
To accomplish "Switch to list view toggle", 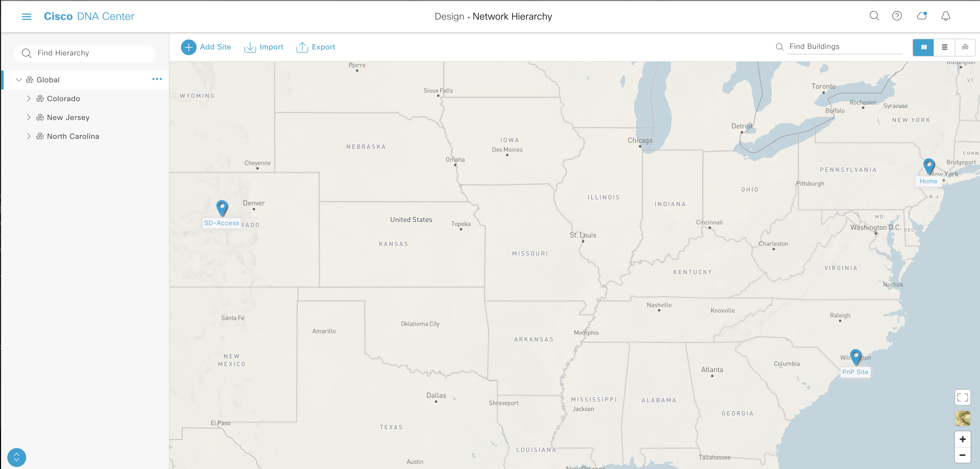I will click(x=944, y=47).
